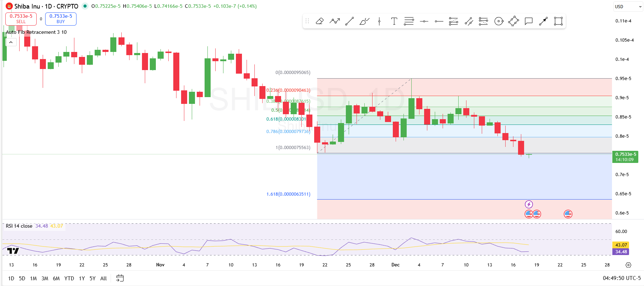Show the All time range
Screen dimensions: 644x286
click(104, 279)
